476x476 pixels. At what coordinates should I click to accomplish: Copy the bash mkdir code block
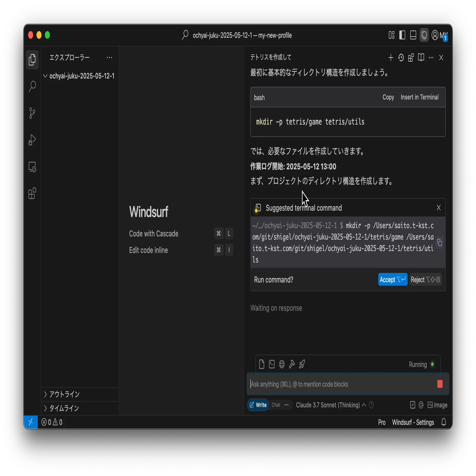pyautogui.click(x=388, y=97)
